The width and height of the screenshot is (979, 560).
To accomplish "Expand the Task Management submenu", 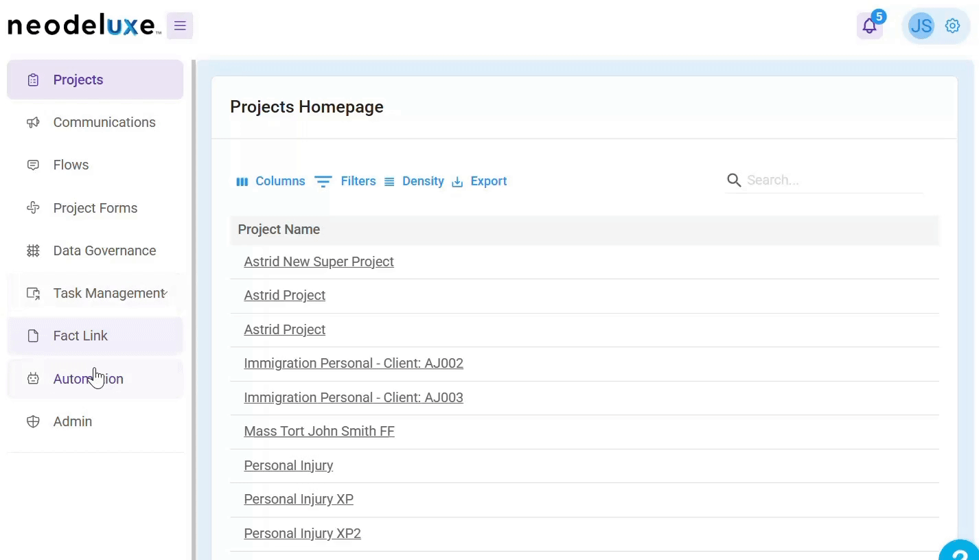I will coord(164,294).
